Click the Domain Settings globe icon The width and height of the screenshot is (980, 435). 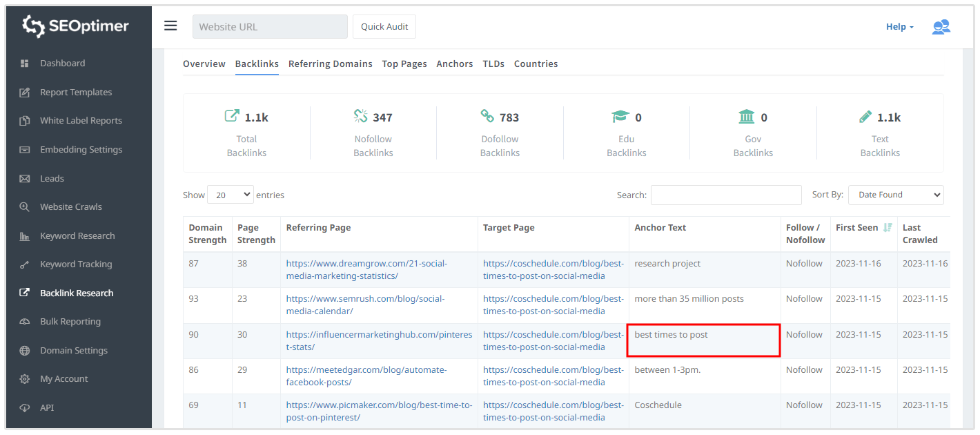pos(25,351)
